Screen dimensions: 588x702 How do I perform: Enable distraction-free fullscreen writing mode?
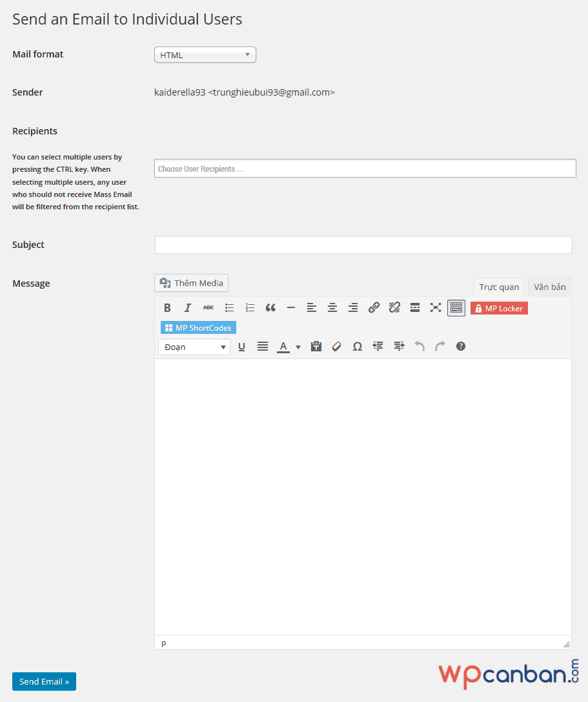click(436, 307)
